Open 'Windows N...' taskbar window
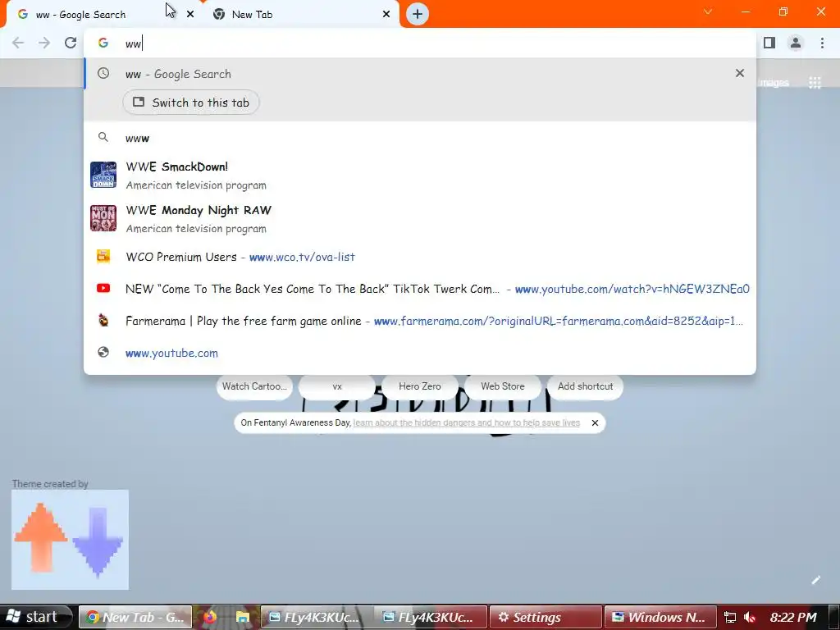 (x=660, y=617)
